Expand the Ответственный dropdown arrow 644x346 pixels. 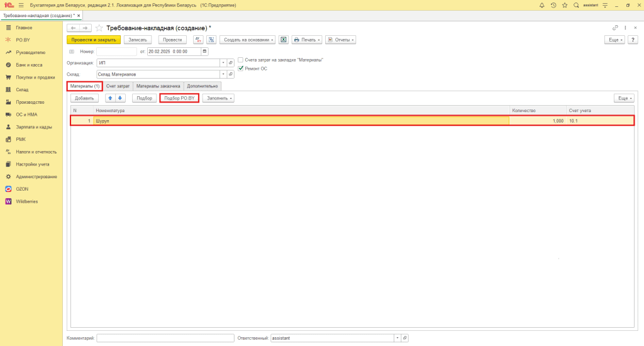(397, 338)
